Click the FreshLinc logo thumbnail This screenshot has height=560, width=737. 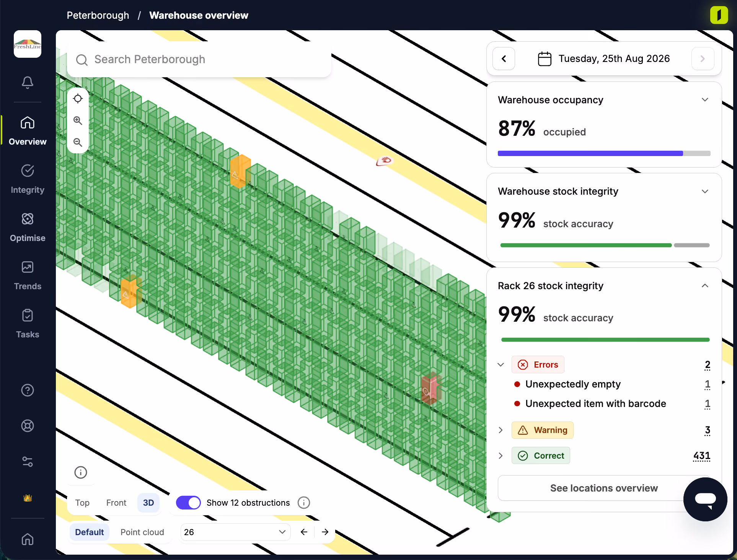click(x=28, y=44)
